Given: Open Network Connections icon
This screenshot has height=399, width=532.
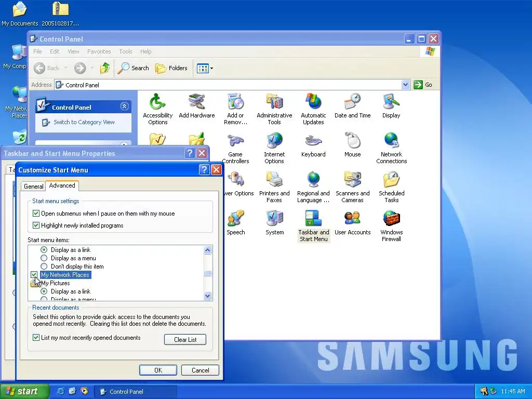Looking at the screenshot, I should click(391, 148).
